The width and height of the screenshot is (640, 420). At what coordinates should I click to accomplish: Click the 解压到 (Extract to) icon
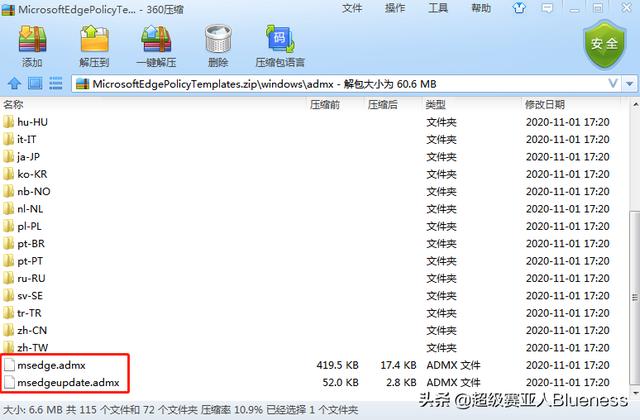point(94,39)
